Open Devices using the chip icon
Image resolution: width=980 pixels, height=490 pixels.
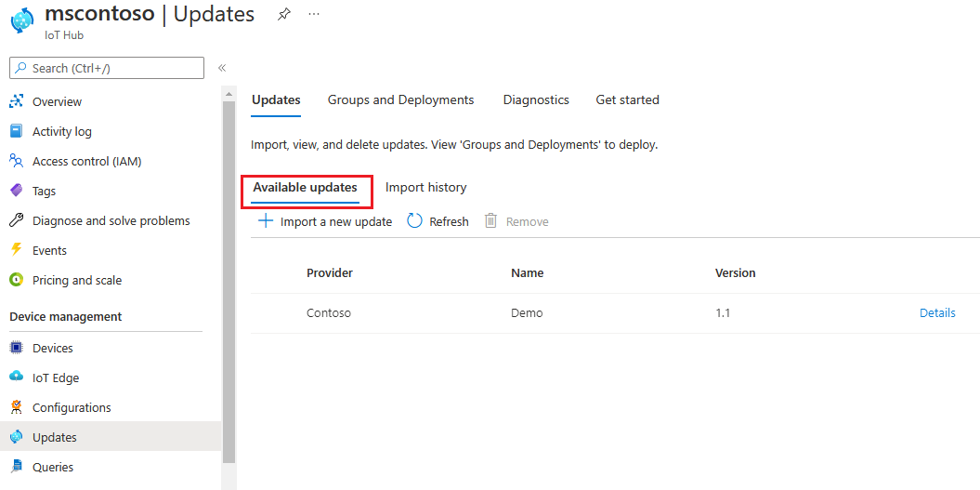pyautogui.click(x=16, y=348)
